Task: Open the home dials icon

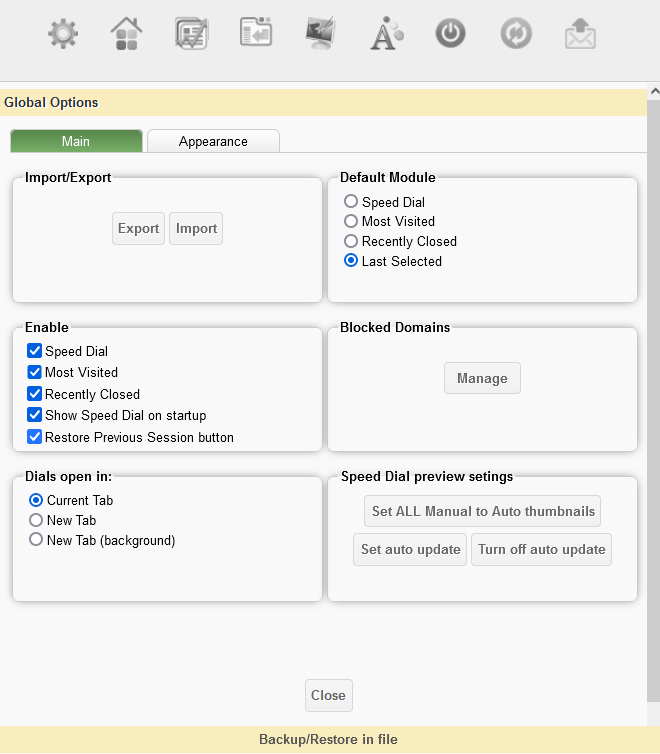Action: point(127,34)
